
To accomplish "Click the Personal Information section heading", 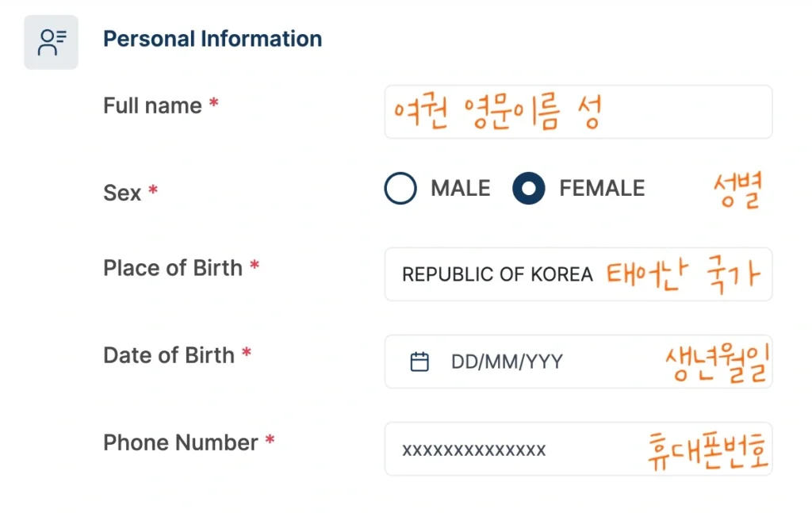I will point(213,39).
